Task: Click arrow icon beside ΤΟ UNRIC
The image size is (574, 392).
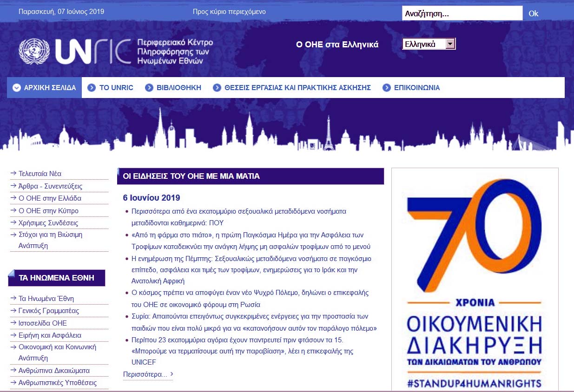Action: (x=92, y=87)
